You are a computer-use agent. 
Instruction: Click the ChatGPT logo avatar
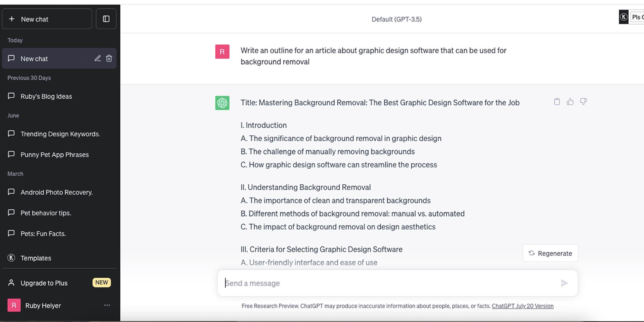click(x=222, y=103)
